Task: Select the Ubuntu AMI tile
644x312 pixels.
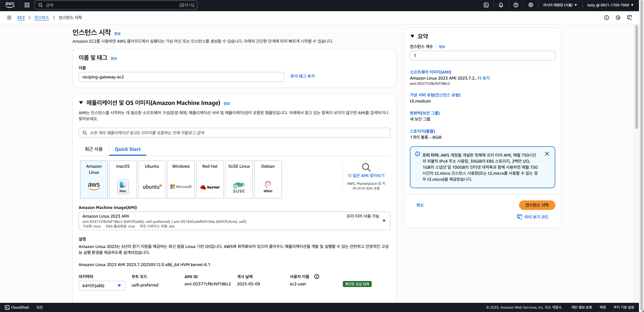Action: coord(152,179)
